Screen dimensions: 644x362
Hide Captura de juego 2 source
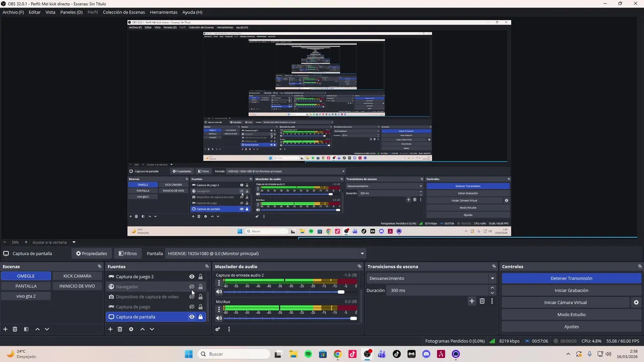coord(192,277)
